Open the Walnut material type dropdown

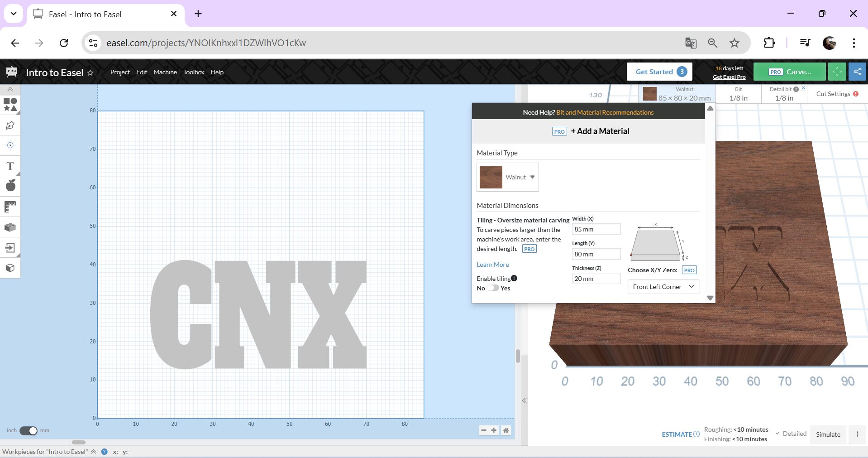[x=508, y=177]
